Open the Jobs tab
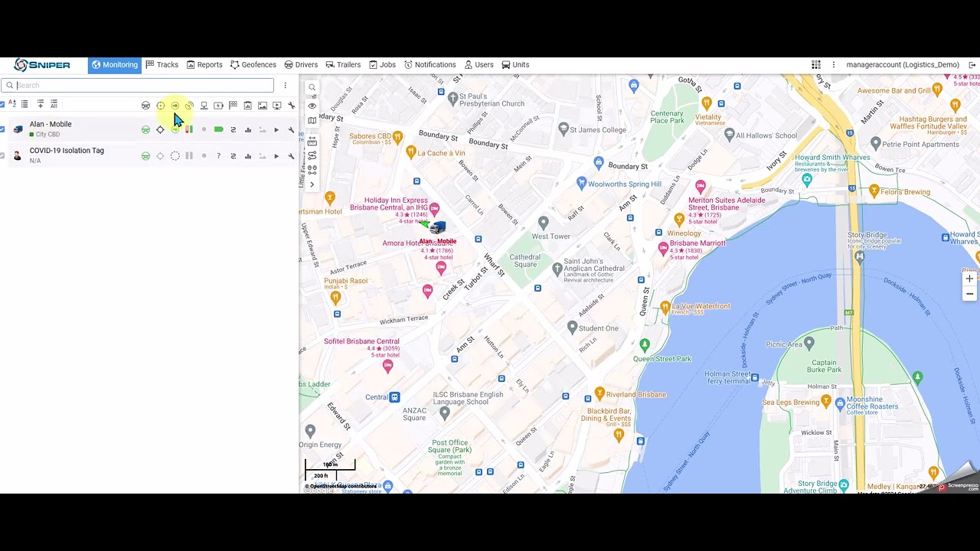Viewport: 980px width, 551px height. (382, 65)
